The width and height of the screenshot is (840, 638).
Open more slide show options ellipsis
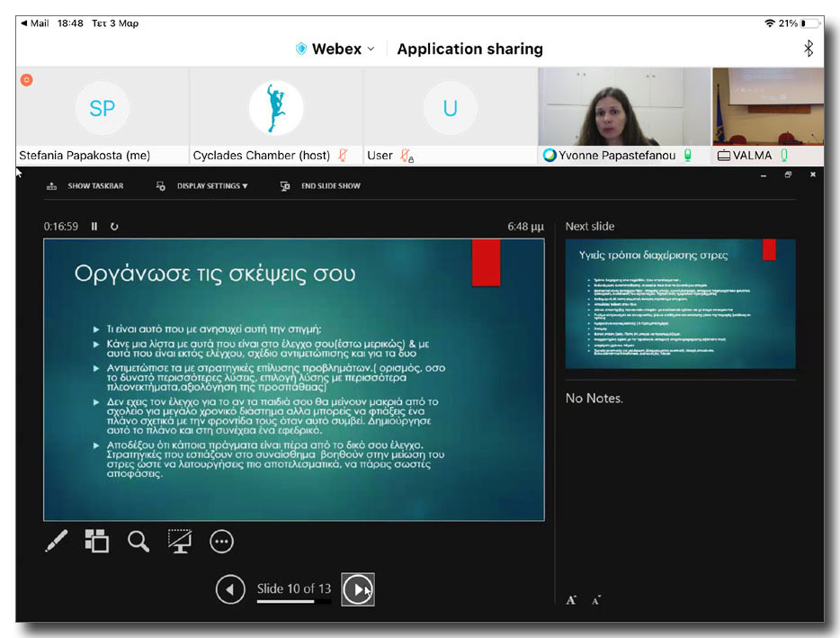pos(221,541)
